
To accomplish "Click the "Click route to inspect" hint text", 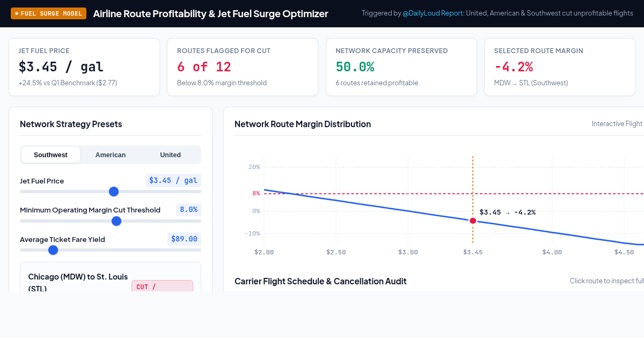I will (606, 281).
